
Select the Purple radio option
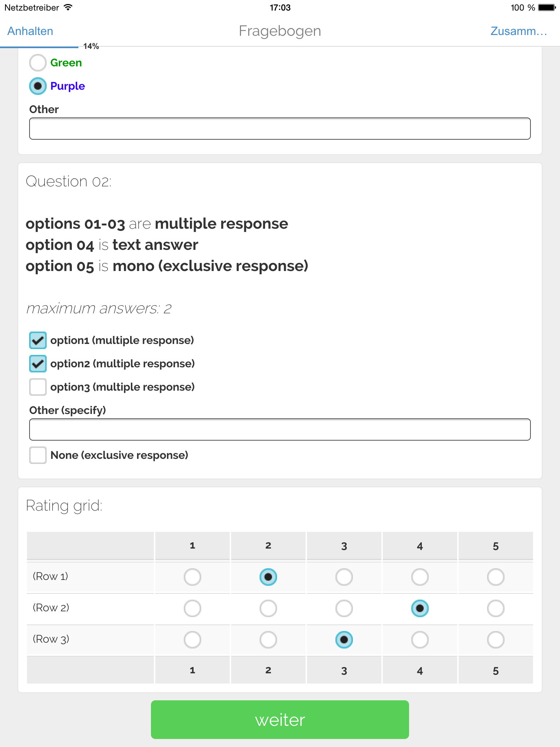tap(38, 86)
